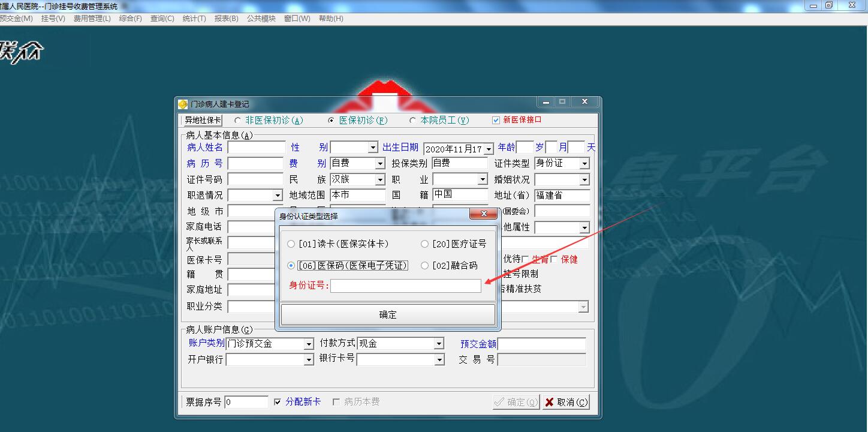Expand the 证件类型 dropdown
The width and height of the screenshot is (868, 432).
pos(584,163)
